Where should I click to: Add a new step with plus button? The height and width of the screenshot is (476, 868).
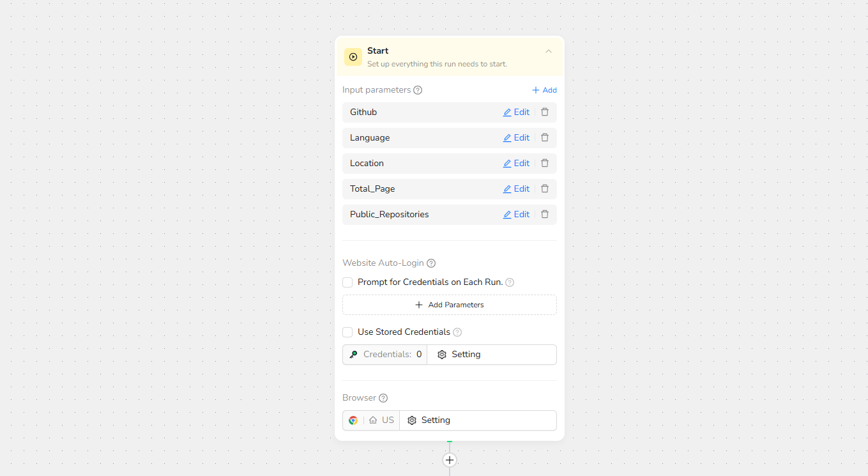[x=450, y=460]
